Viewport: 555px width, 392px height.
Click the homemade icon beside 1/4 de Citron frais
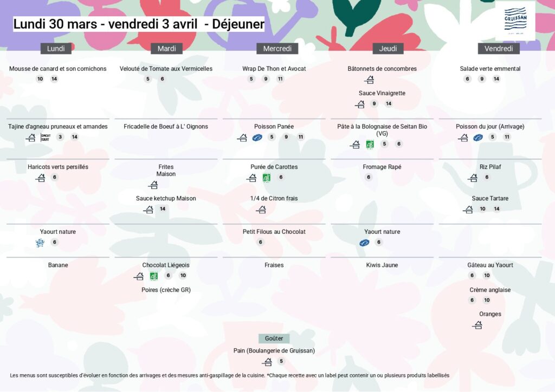pos(262,210)
